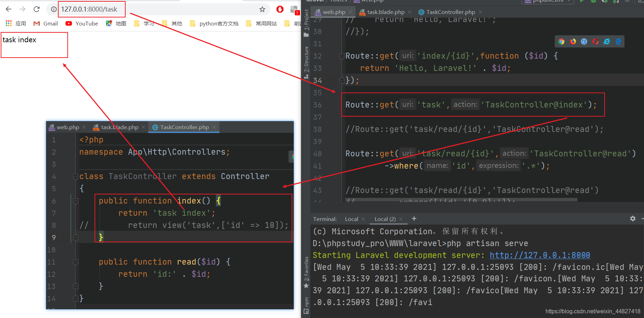Viewport: 644px width, 318px height.
Task: Open the 地图 maps bookmark
Action: [116, 23]
